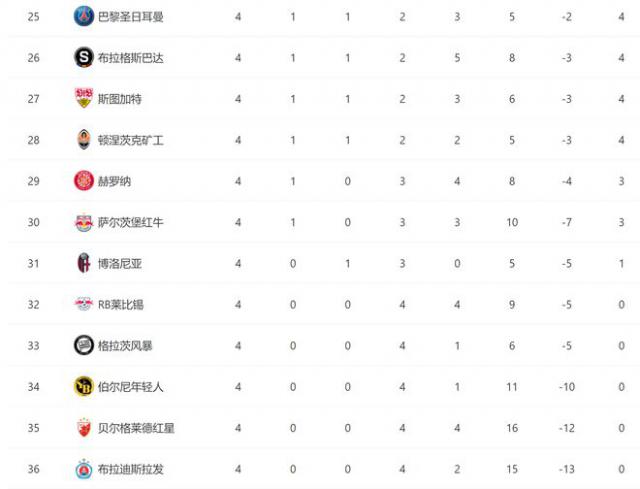The width and height of the screenshot is (640, 489).
Task: Click the Stuttgart club crest
Action: (84, 99)
